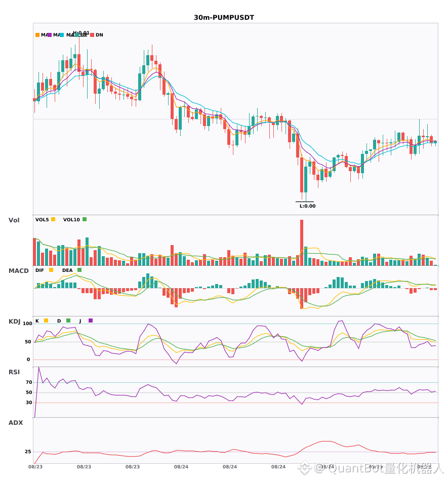Click the purple J legend swatch
This screenshot has width=448, height=481.
pyautogui.click(x=91, y=320)
